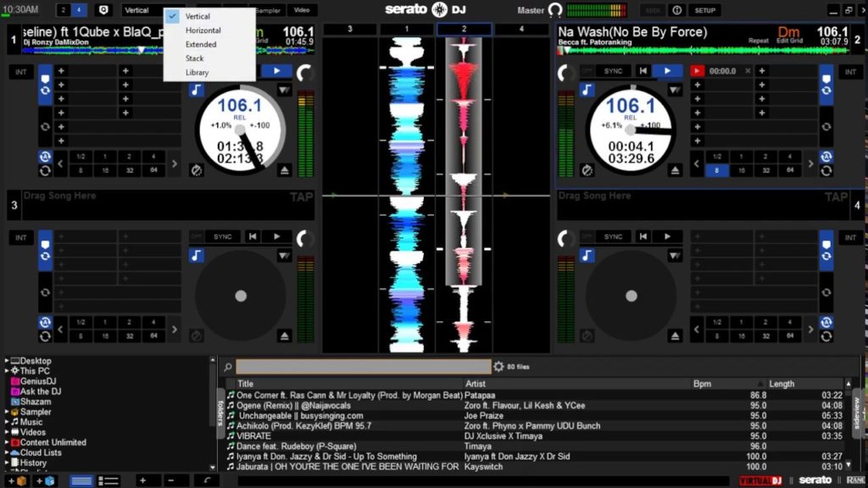Select the 8-beat auto loop on deck 2
The height and width of the screenshot is (488, 868).
(x=716, y=170)
